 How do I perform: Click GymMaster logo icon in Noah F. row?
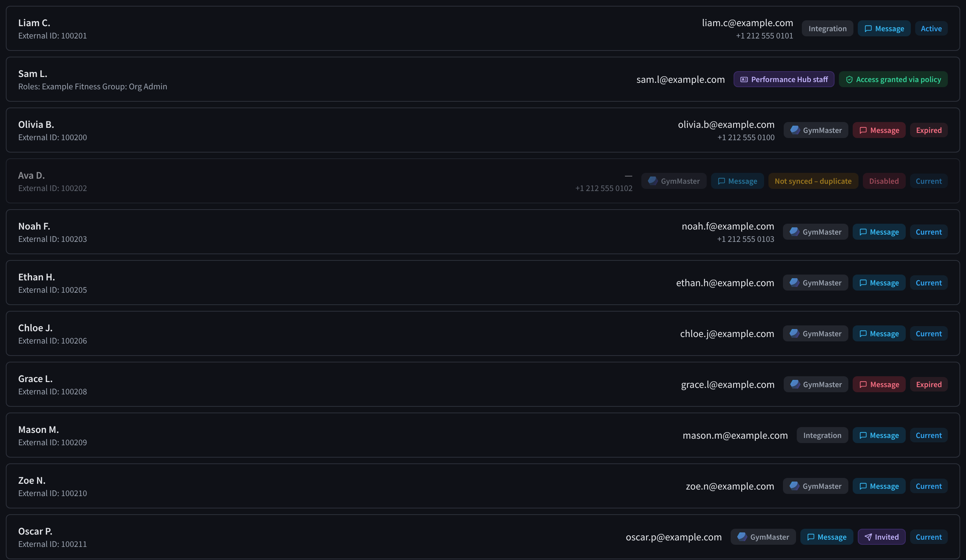click(794, 231)
